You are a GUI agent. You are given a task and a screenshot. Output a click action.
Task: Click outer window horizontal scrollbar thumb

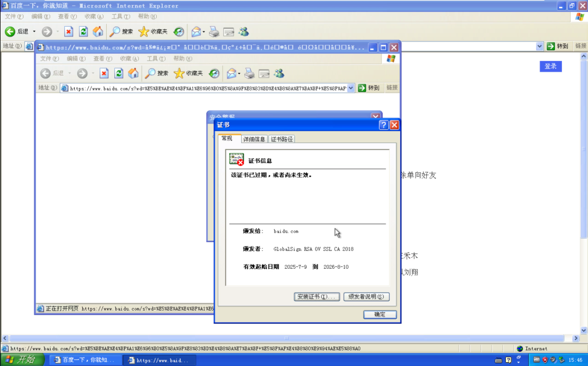click(286, 338)
